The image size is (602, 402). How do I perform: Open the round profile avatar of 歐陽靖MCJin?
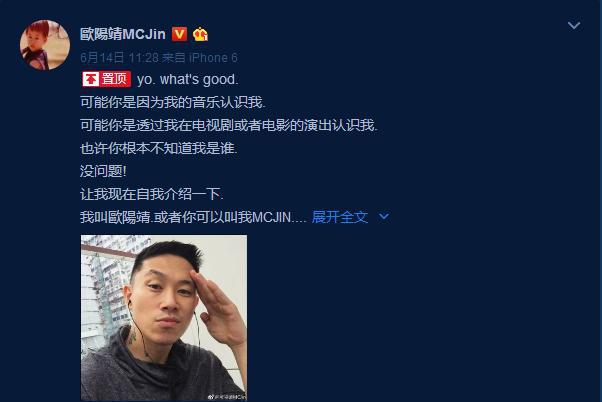pyautogui.click(x=45, y=45)
